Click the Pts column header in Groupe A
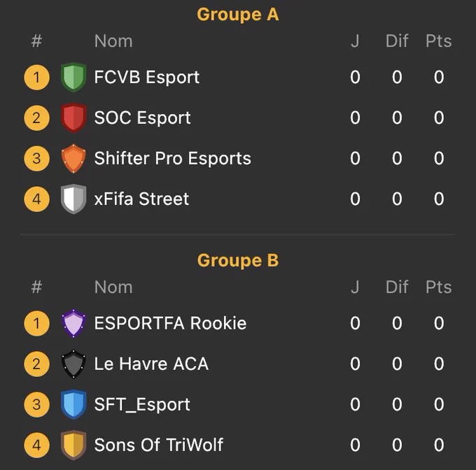Image resolution: width=476 pixels, height=470 pixels. pos(438,41)
